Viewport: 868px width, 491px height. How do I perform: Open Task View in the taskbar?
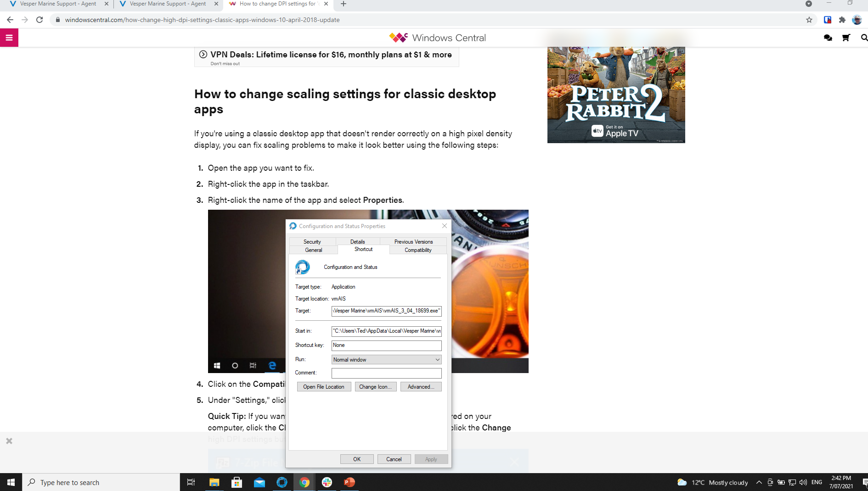(x=191, y=482)
